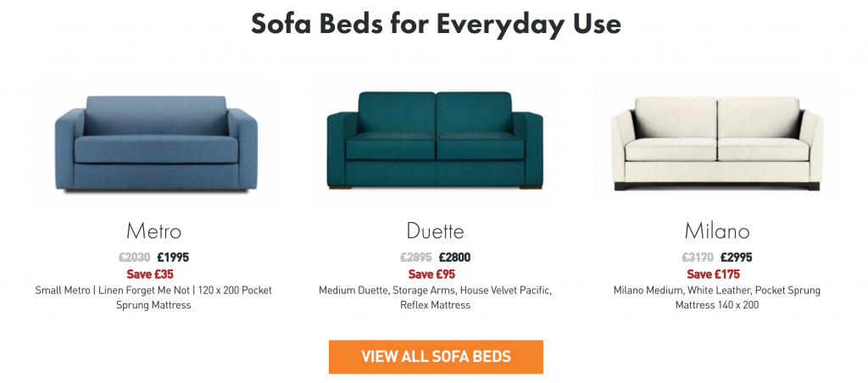Click the crossed-out £2030 original price
This screenshot has height=383, width=868.
point(134,258)
